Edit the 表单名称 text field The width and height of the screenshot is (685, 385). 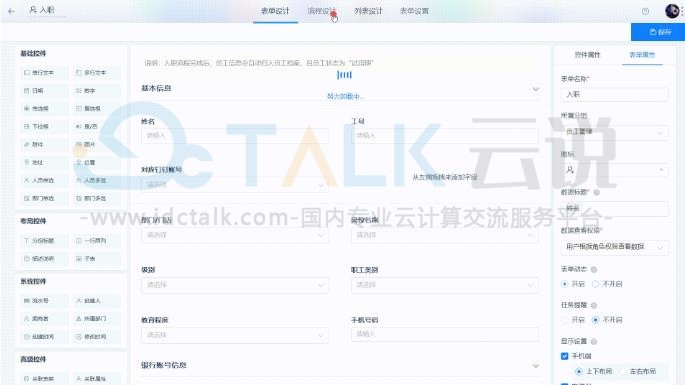click(x=614, y=94)
